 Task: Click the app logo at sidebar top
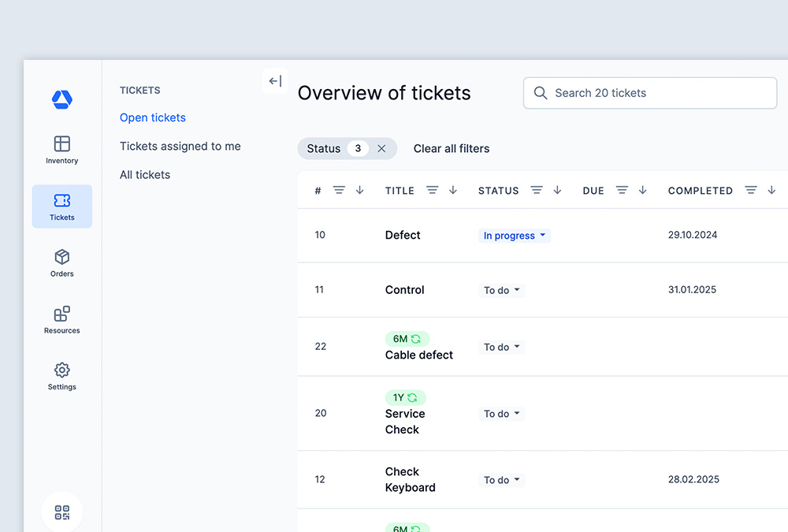[61, 99]
